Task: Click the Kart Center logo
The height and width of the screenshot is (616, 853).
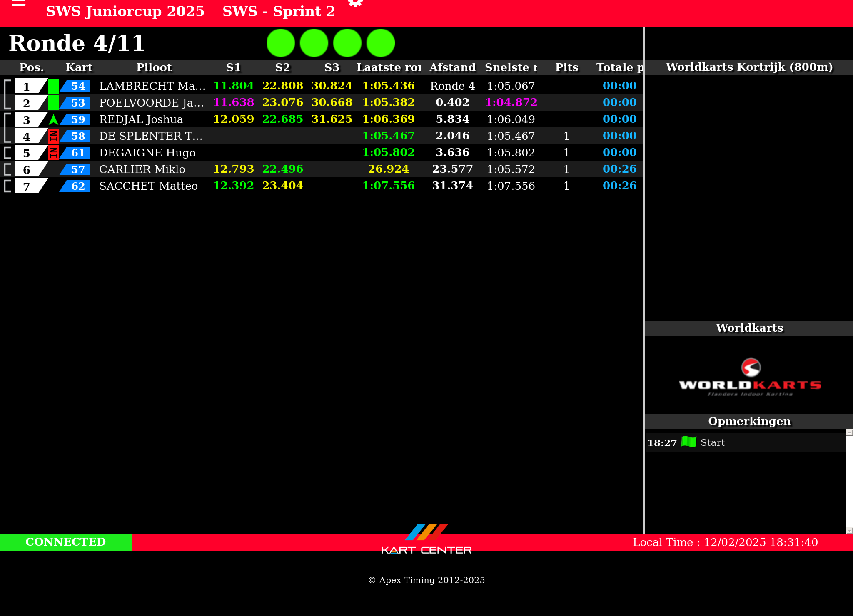Action: pos(426,540)
